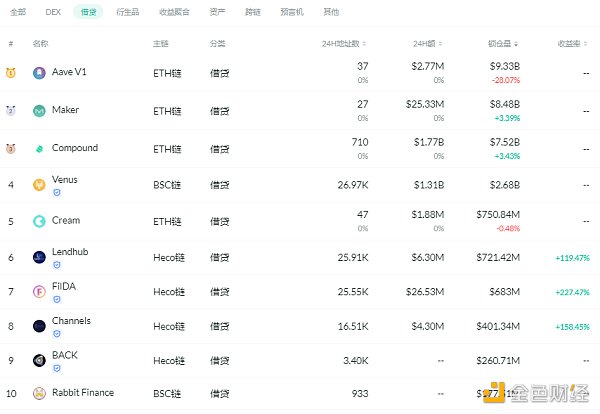
Task: Click Channels yield +158.45%
Action: (572, 327)
